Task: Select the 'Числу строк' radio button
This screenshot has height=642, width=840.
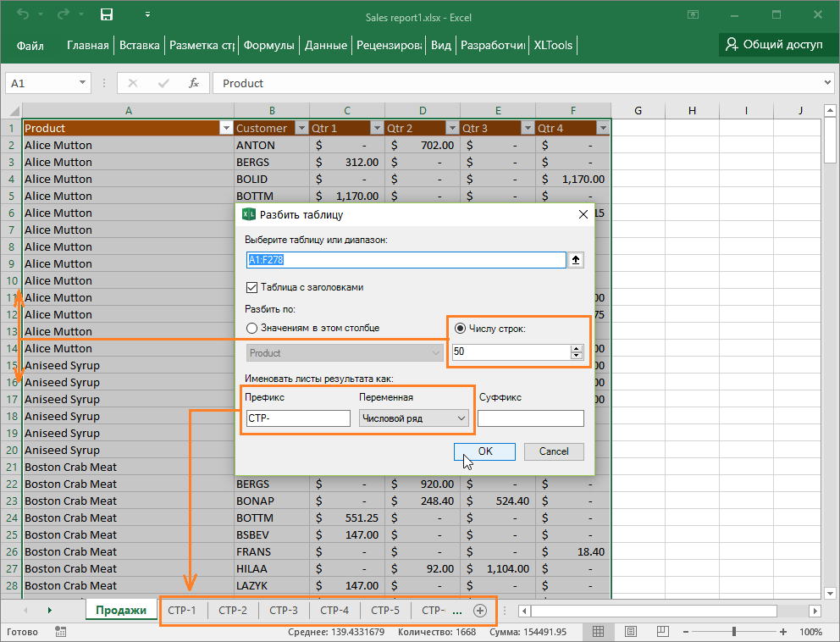Action: pos(460,329)
